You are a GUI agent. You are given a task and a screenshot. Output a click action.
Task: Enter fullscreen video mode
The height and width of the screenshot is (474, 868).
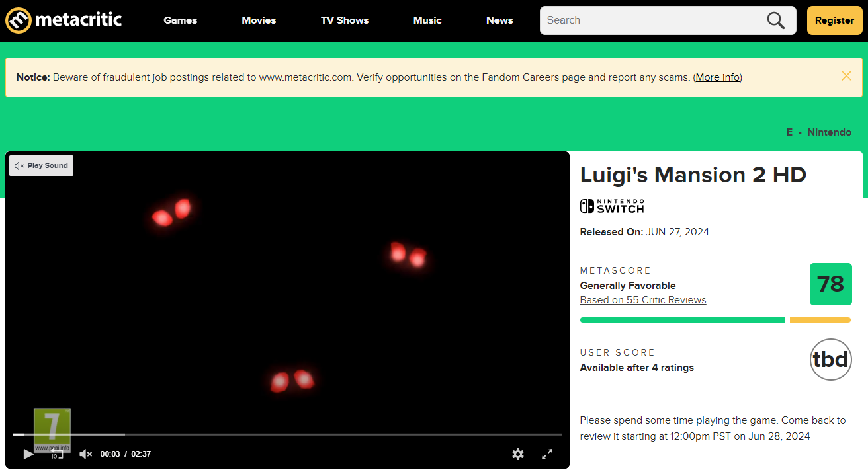pos(547,454)
